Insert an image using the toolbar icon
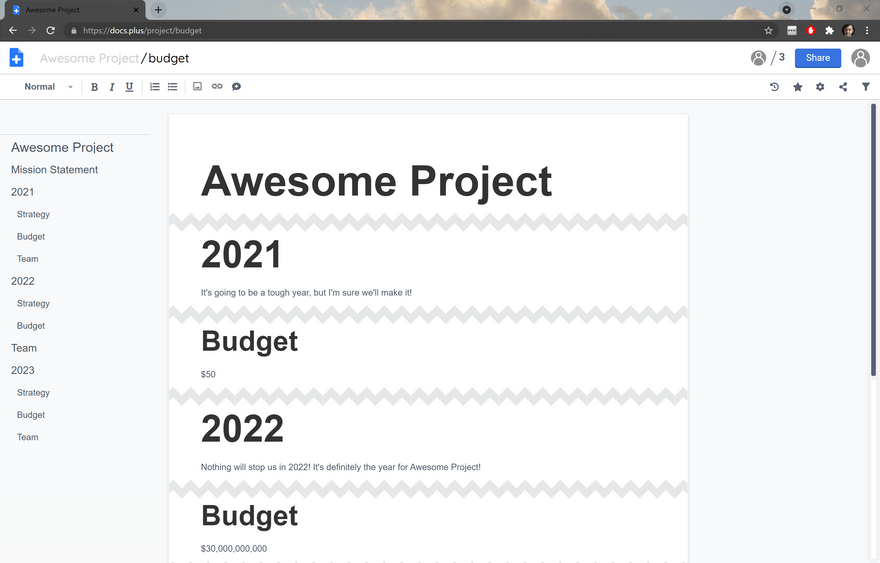 [x=197, y=87]
